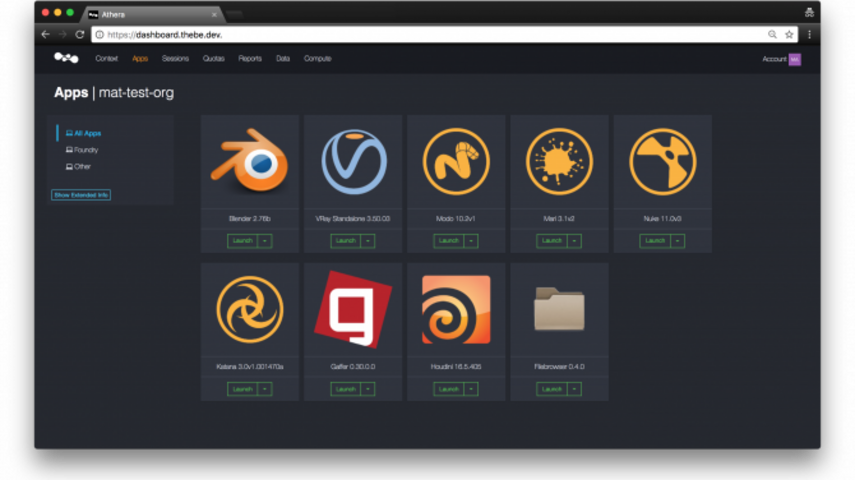
Task: Open the Data page
Action: 283,58
